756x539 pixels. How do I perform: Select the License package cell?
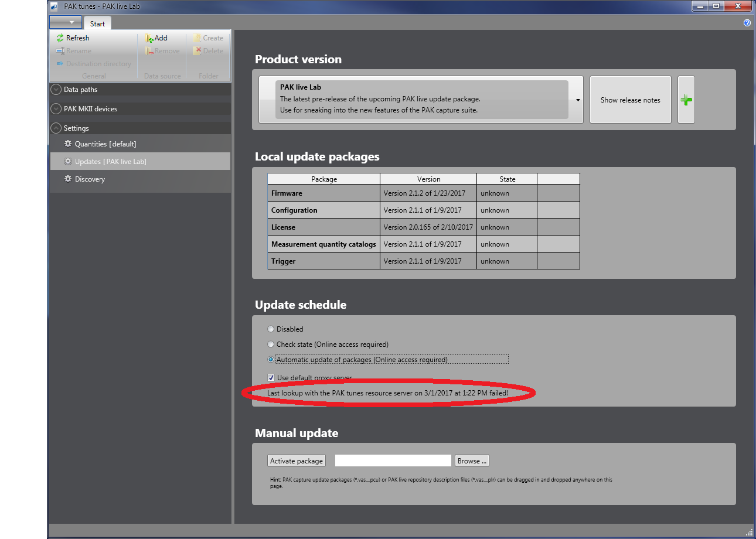pos(324,227)
